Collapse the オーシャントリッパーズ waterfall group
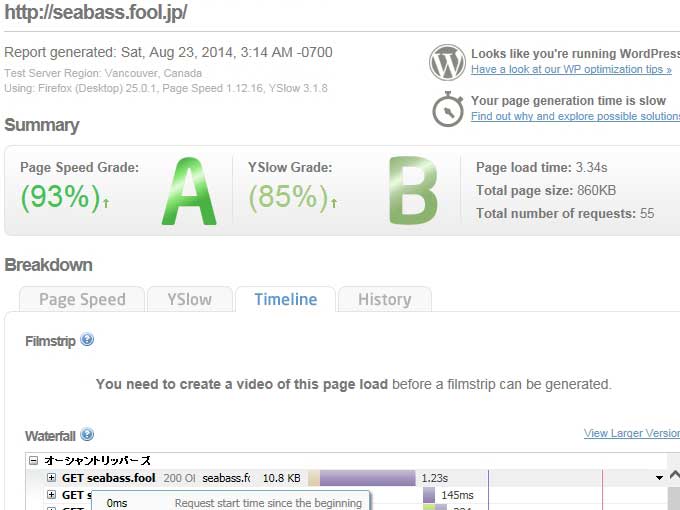Screen dimensions: 680x510 34,461
